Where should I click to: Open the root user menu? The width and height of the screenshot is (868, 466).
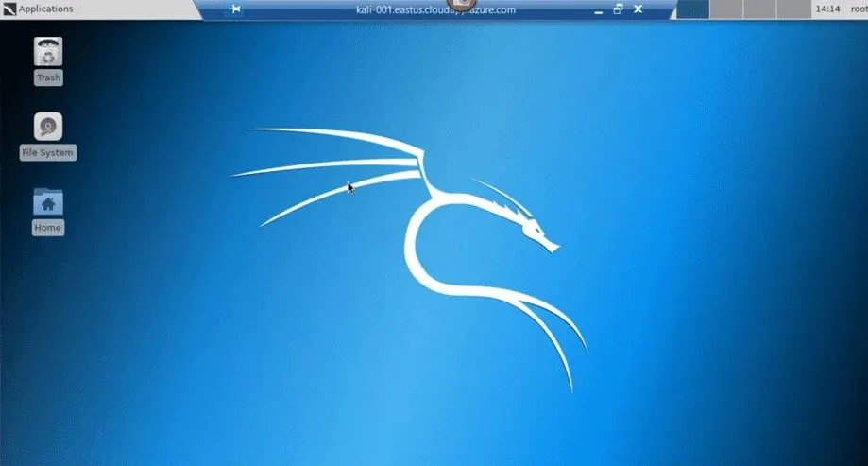tap(859, 9)
